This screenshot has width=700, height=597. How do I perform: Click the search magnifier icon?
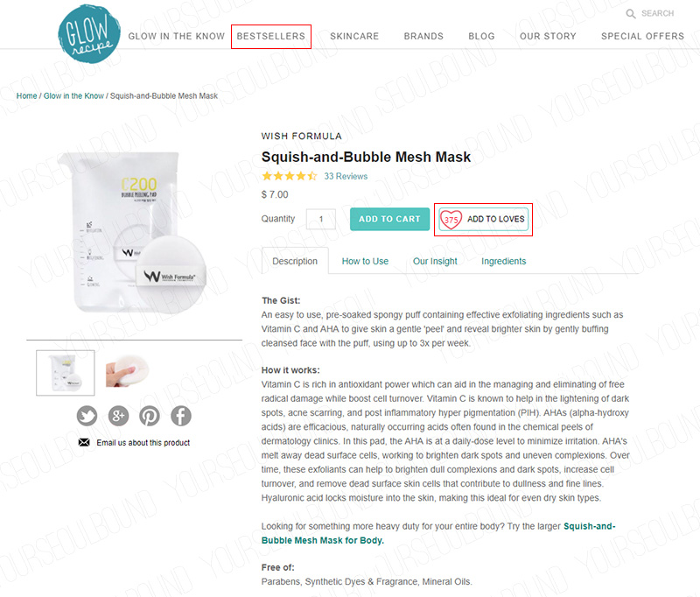631,14
